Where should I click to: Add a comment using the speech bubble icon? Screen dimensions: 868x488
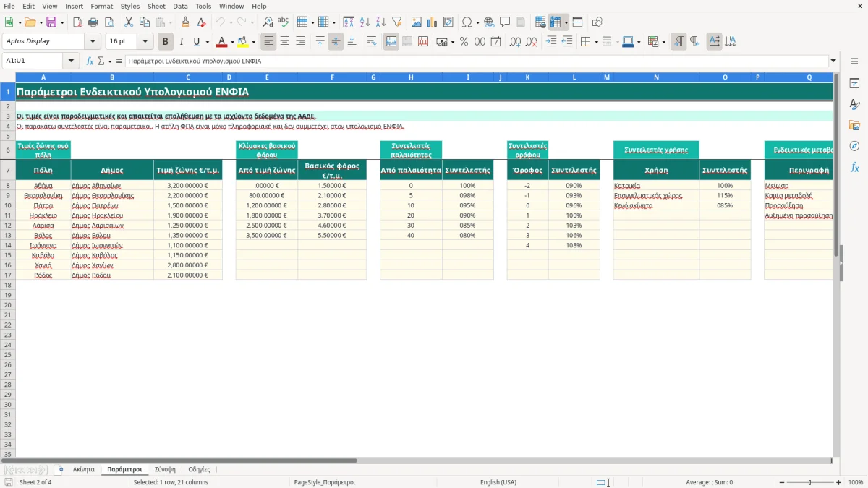coord(505,22)
